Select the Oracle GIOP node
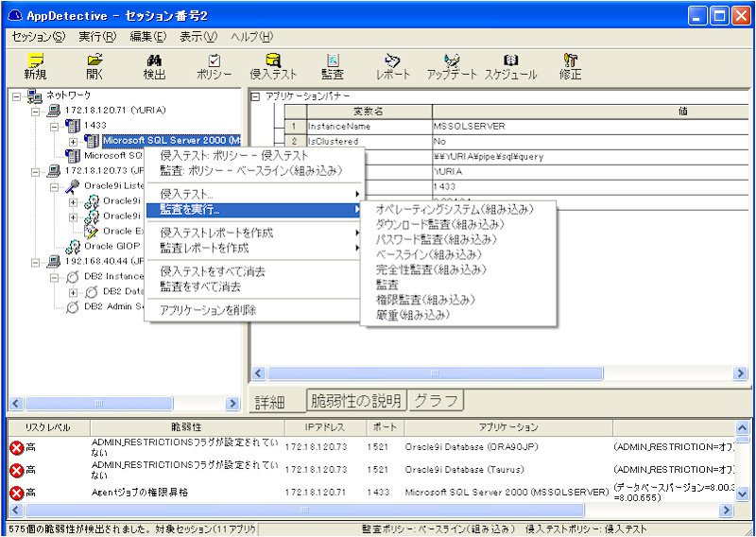Screen dimensions: 756x537 [112, 246]
